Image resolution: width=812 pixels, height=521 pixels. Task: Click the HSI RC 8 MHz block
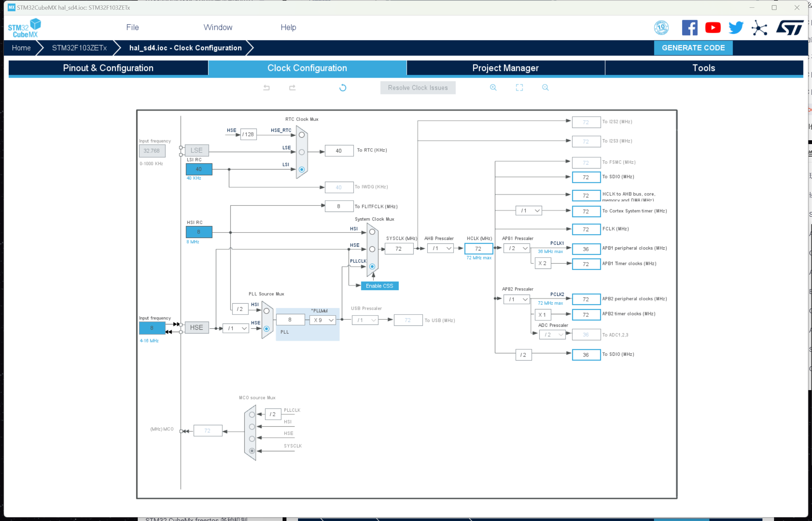coord(199,232)
